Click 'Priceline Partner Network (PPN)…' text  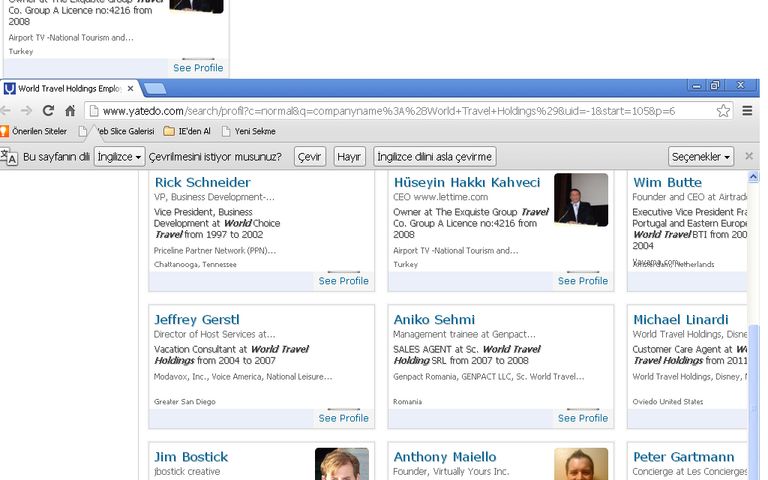pyautogui.click(x=215, y=251)
